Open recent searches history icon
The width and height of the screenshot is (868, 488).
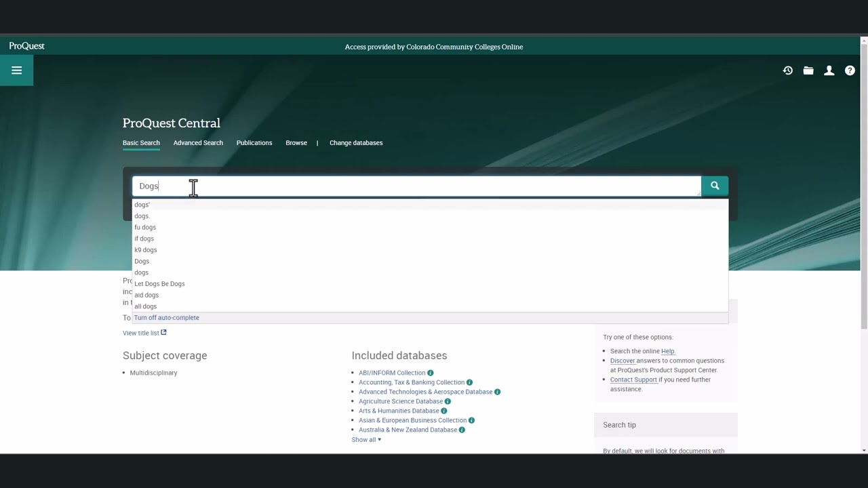pos(788,70)
